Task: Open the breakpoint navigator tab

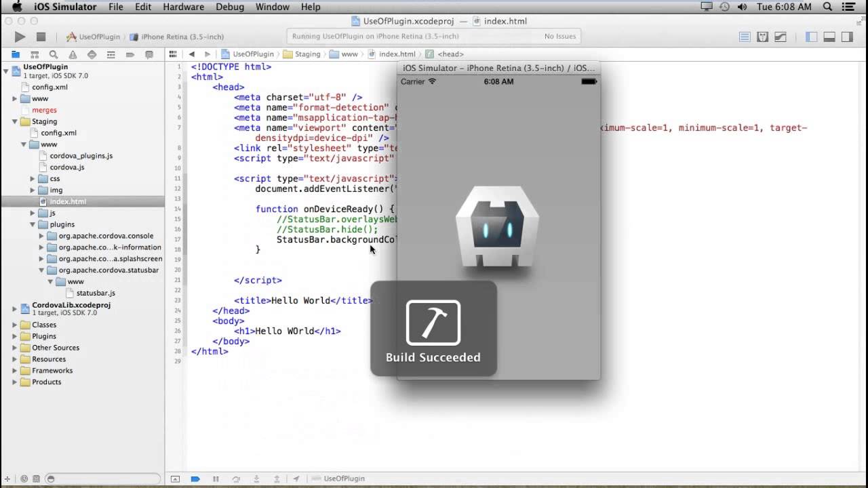Action: point(130,54)
